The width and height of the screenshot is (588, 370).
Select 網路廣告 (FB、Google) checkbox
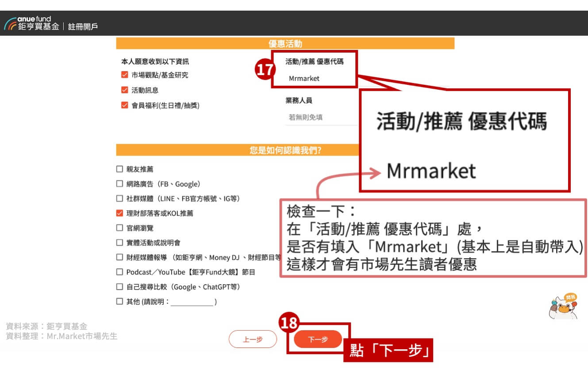click(119, 184)
